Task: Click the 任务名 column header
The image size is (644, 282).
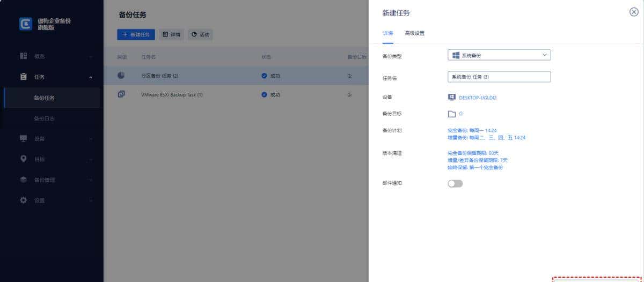Action: point(148,56)
